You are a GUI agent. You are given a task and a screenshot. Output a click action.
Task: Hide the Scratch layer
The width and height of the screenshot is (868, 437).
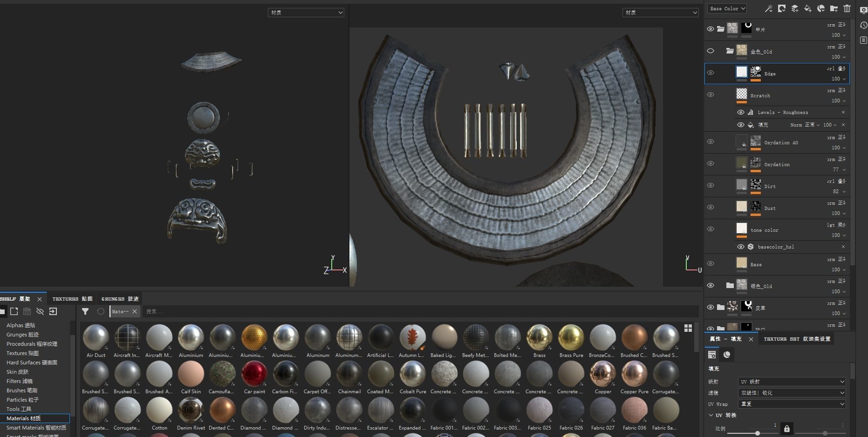pyautogui.click(x=711, y=95)
